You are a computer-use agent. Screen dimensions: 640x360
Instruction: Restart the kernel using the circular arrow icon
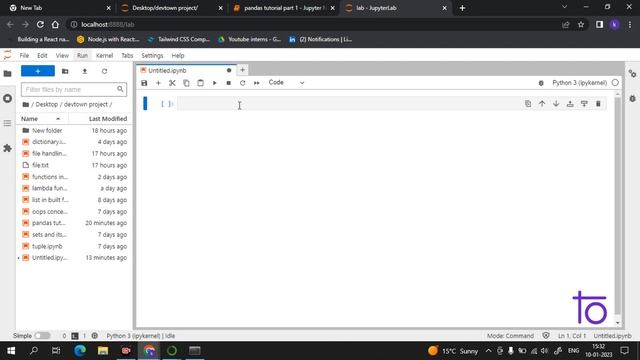[242, 83]
